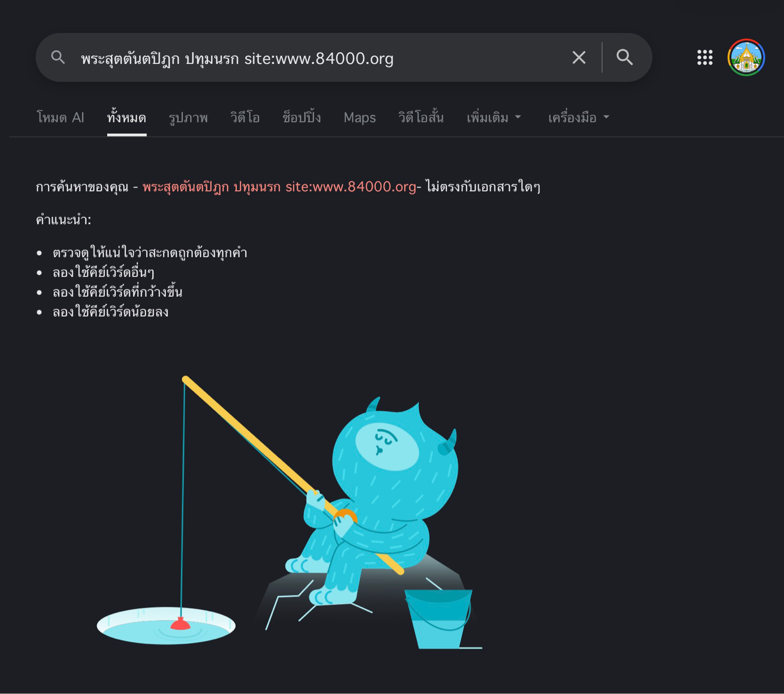Select the ทั้งหมด results tab
The width and height of the screenshot is (784, 694).
(x=126, y=118)
